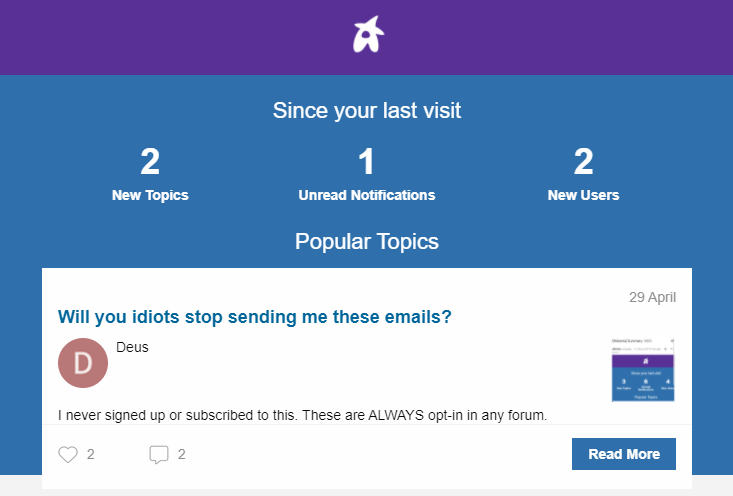
Task: Select the New Users label
Action: [583, 195]
